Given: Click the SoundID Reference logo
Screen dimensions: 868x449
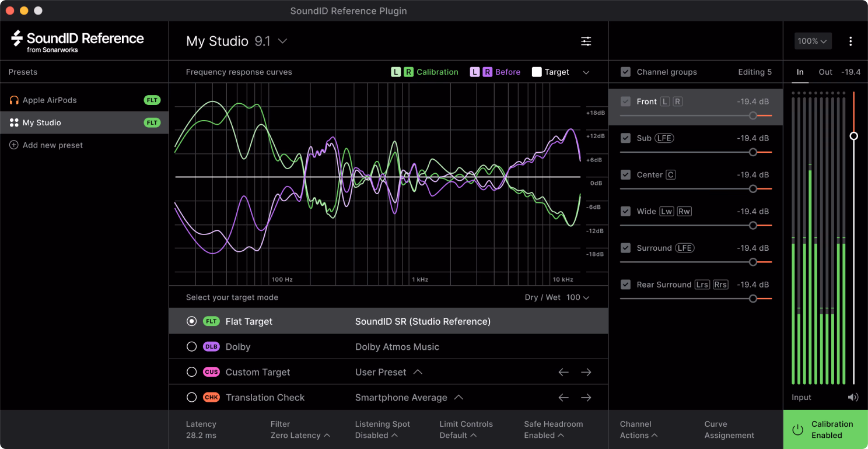Looking at the screenshot, I should (x=78, y=41).
